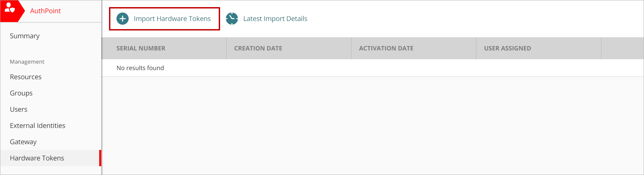Image resolution: width=644 pixels, height=175 pixels.
Task: Open the External Identities page
Action: (x=38, y=126)
